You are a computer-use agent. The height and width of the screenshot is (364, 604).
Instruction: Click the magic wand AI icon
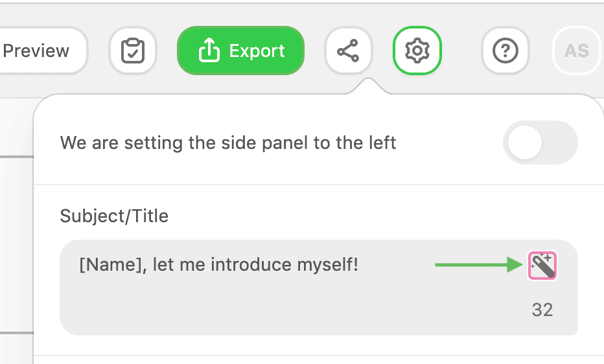(542, 265)
